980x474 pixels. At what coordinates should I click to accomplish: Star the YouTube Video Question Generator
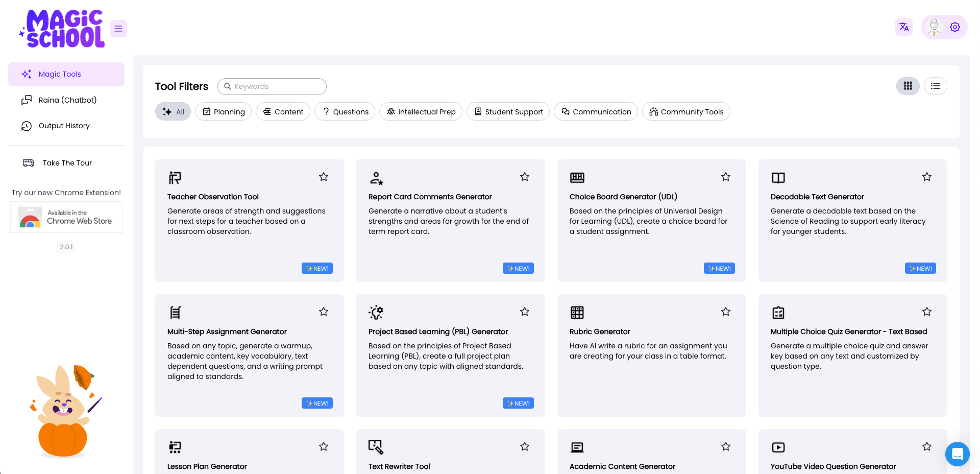pos(927,446)
